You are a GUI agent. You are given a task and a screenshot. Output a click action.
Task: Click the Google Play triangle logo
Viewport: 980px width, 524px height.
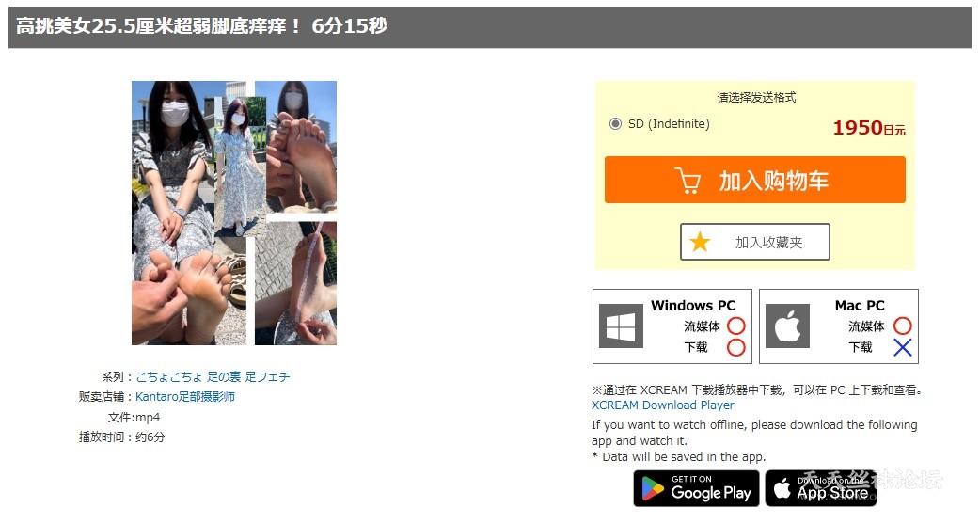653,488
